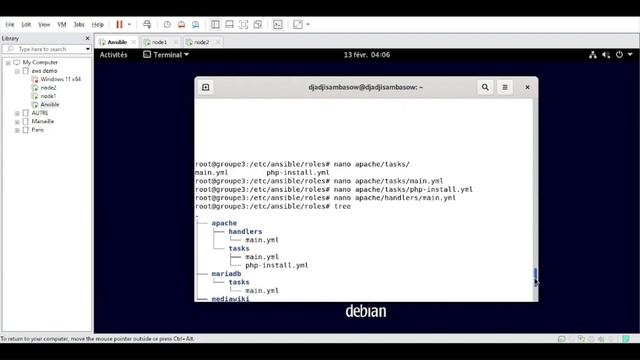Select node1 in the library tree

pos(48,96)
